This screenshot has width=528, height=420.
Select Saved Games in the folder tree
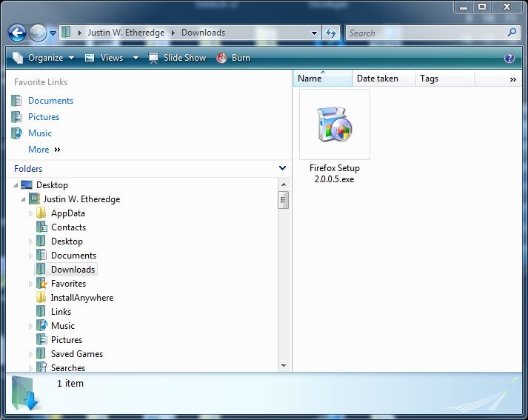pyautogui.click(x=77, y=354)
